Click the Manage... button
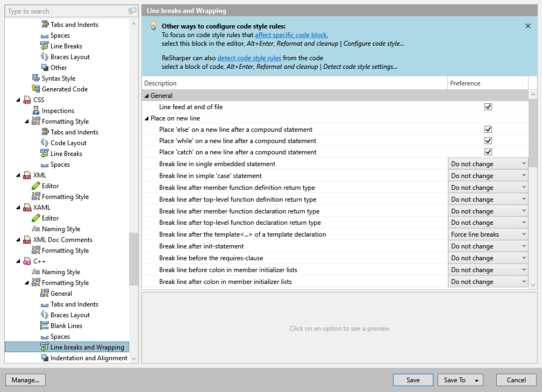 (25, 380)
